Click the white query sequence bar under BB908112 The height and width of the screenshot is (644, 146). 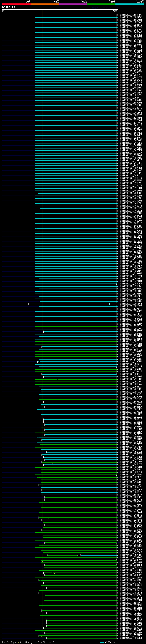coord(60,9)
